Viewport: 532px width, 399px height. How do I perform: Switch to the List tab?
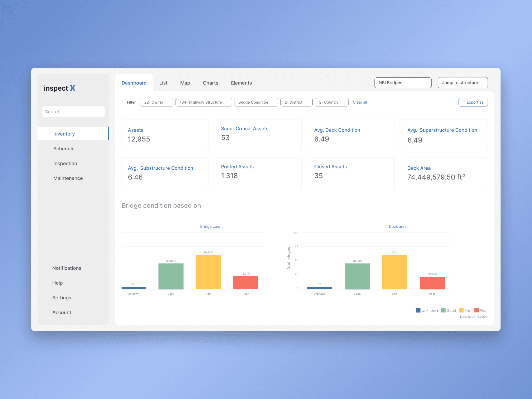tap(163, 83)
